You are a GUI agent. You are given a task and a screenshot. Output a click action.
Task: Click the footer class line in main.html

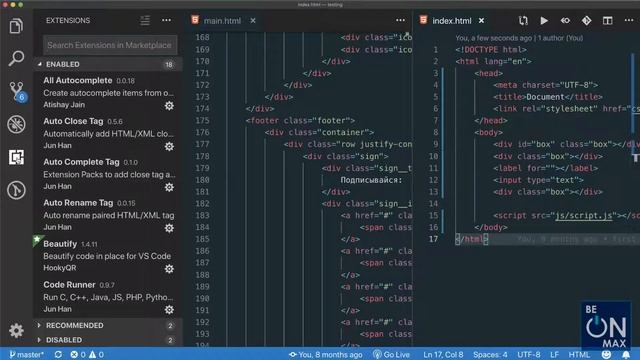(300, 120)
